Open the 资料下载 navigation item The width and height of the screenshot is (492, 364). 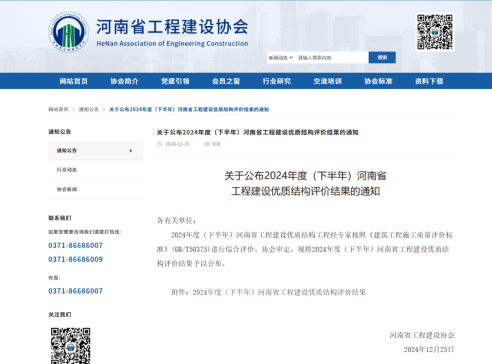[x=429, y=81]
